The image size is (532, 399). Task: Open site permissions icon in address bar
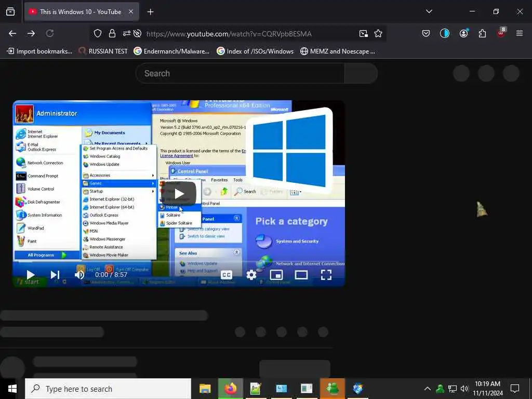point(127,33)
